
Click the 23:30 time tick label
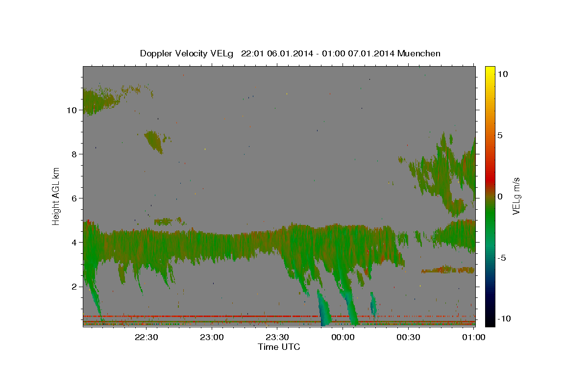click(x=277, y=337)
